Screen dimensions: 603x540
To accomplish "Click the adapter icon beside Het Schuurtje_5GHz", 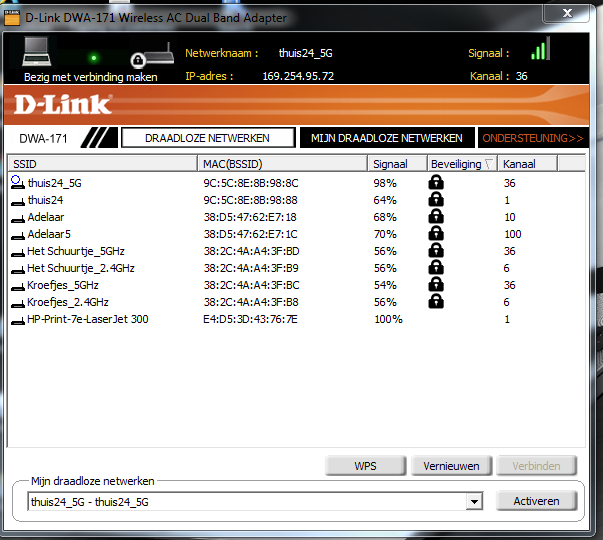I will tap(18, 253).
